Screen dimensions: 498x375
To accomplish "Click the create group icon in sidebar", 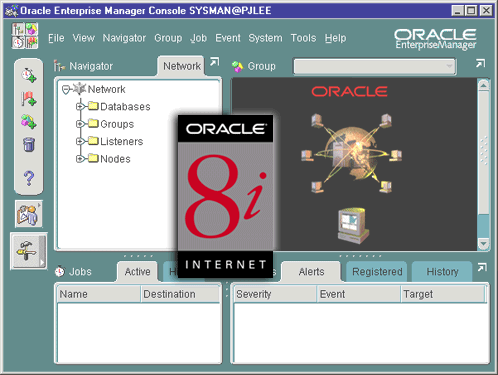I will coord(29,121).
